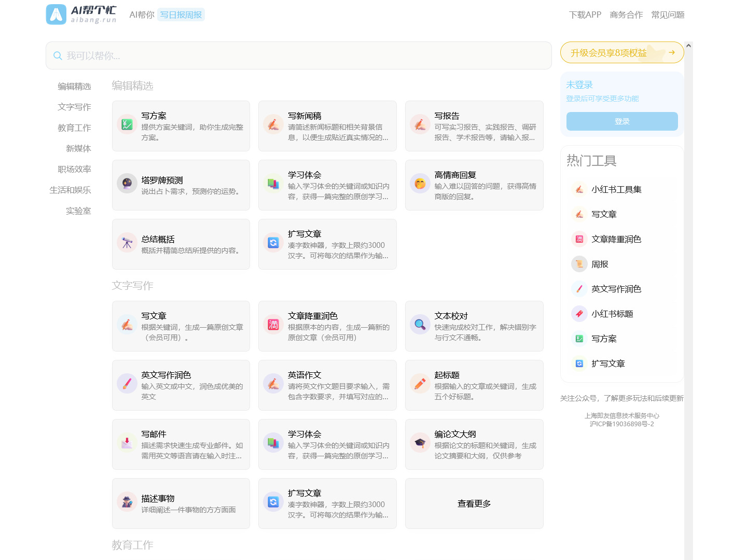This screenshot has width=747, height=560.
Task: Open 新媒体 category in sidebar
Action: pyautogui.click(x=78, y=148)
